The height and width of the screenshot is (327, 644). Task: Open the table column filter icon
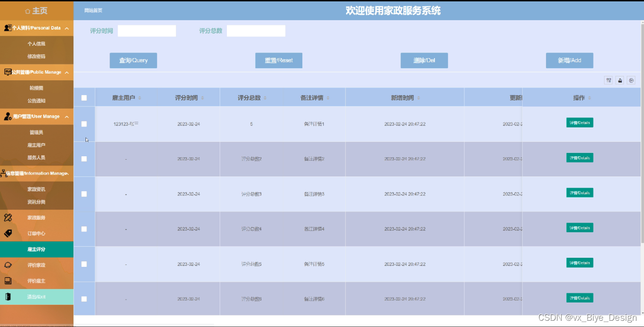pos(608,80)
